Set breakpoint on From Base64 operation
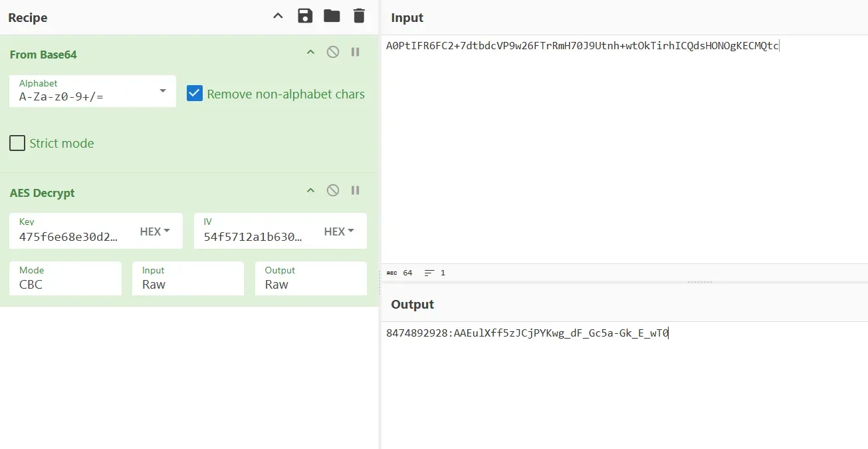This screenshot has width=868, height=449. pyautogui.click(x=356, y=52)
